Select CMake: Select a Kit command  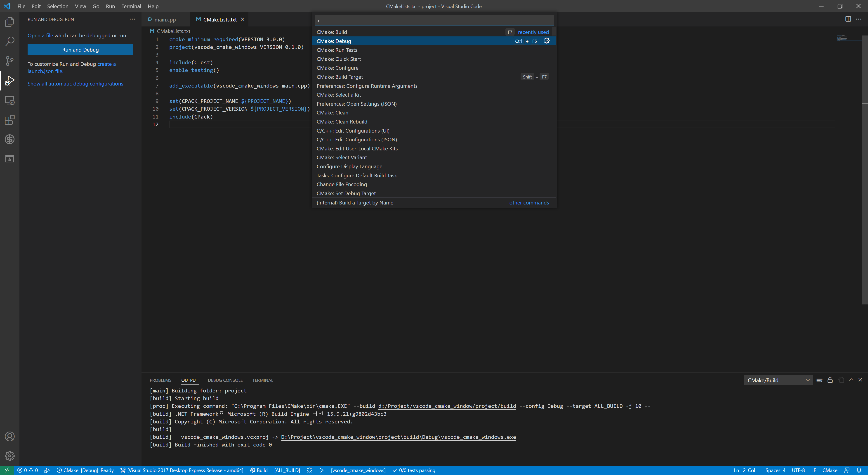tap(434, 95)
